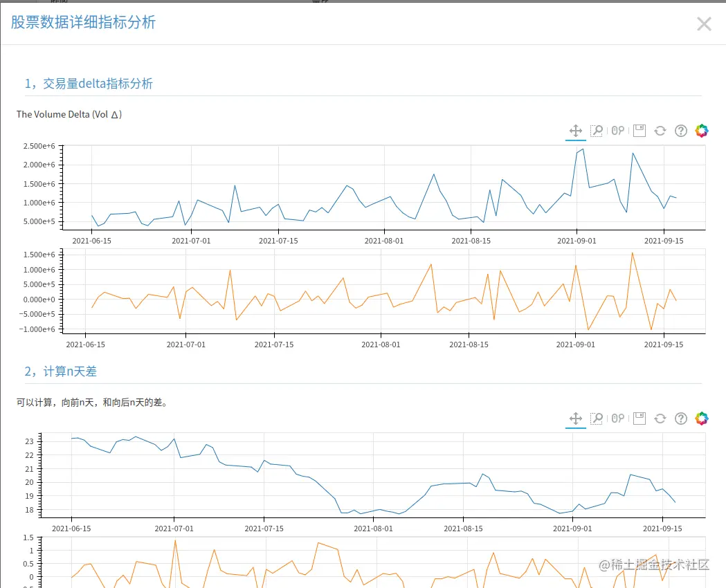The image size is (726, 588).
Task: Click the Bokeh logo above the Volume Delta chart
Action: pos(702,131)
